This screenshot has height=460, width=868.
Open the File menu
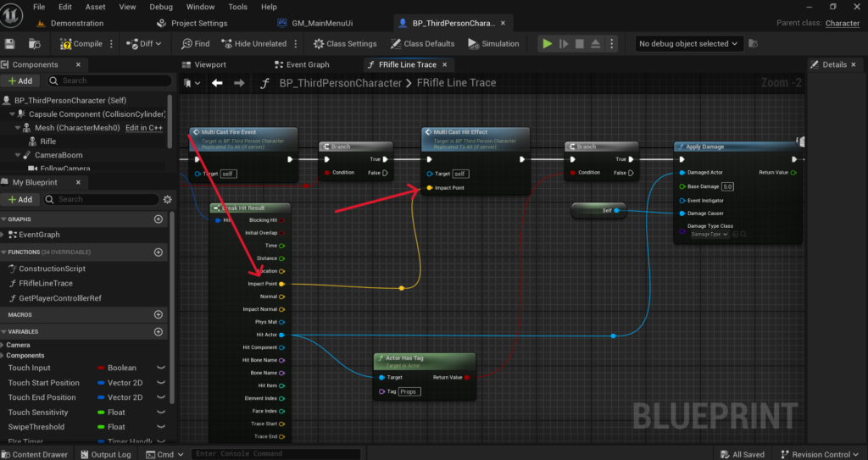coord(39,7)
